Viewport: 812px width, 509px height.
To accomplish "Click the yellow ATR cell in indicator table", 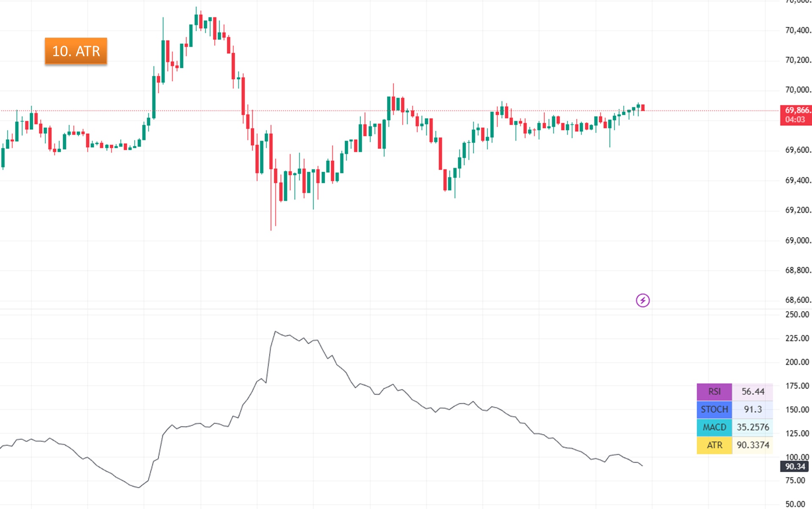I will pyautogui.click(x=714, y=445).
